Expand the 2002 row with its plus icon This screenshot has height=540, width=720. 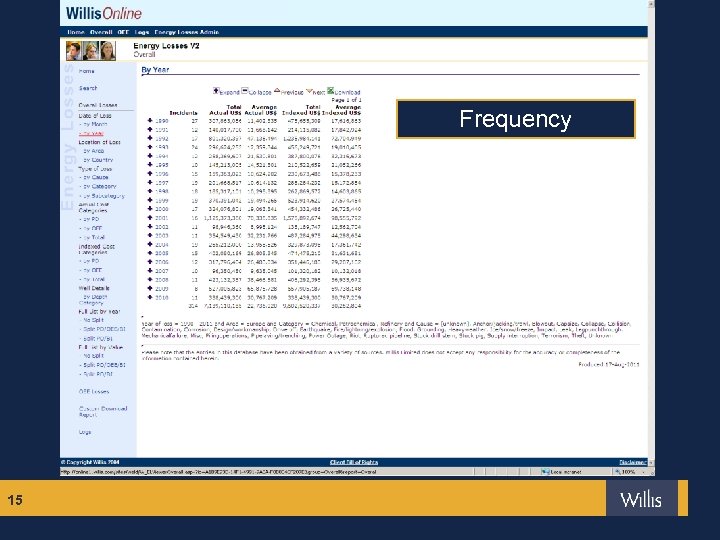click(150, 226)
